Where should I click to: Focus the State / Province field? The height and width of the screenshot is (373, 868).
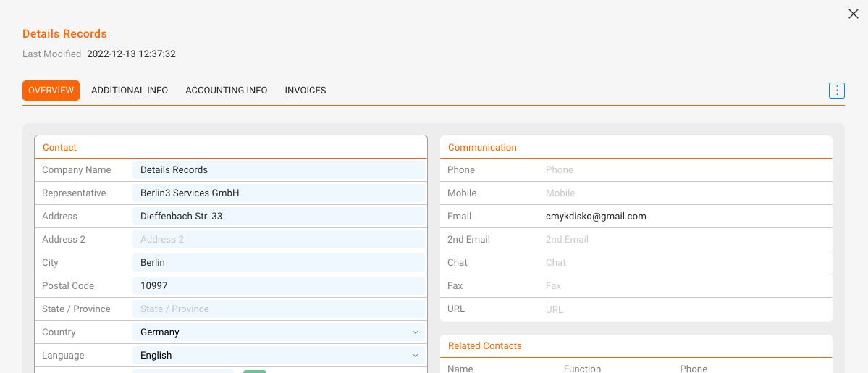[x=279, y=309]
